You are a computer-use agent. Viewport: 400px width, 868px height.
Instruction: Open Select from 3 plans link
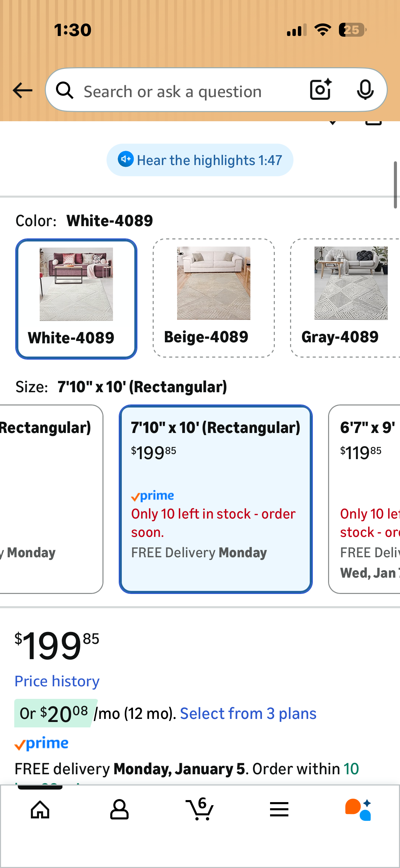pos(248,713)
